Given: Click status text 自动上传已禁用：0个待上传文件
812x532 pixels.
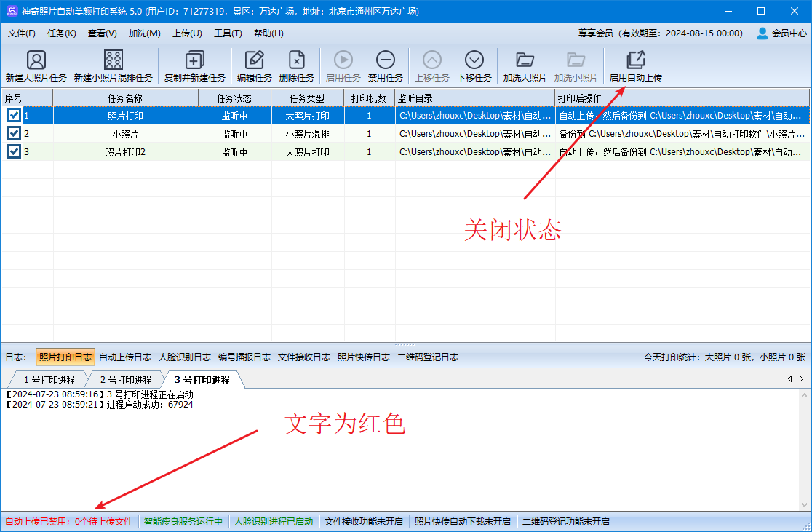Looking at the screenshot, I should tap(69, 522).
